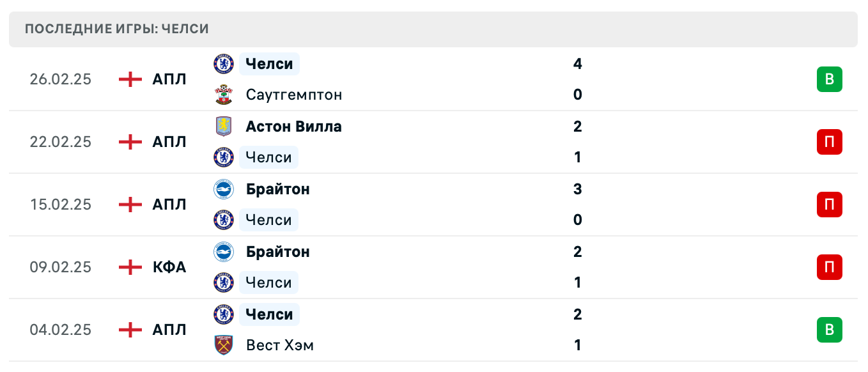Click the green В result badge for the Саутгемптон game
This screenshot has width=868, height=372.
click(830, 79)
